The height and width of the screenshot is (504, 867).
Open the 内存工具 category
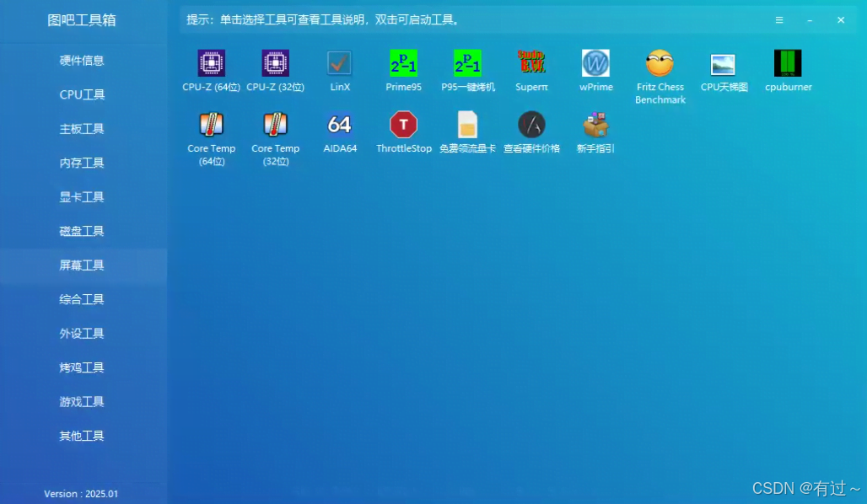pos(82,163)
